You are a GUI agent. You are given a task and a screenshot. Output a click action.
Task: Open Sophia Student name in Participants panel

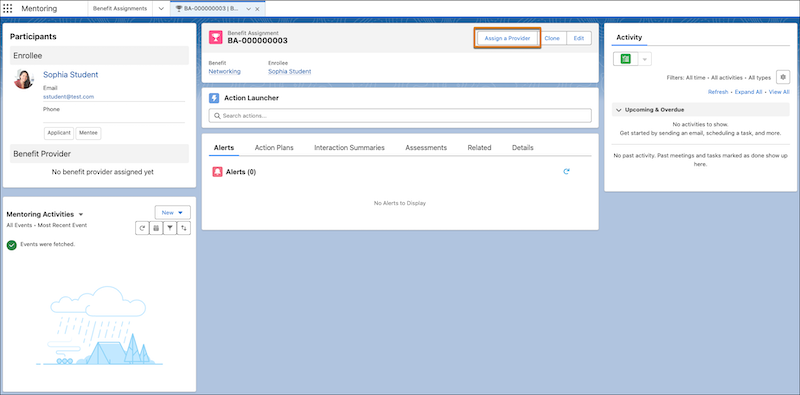click(70, 75)
